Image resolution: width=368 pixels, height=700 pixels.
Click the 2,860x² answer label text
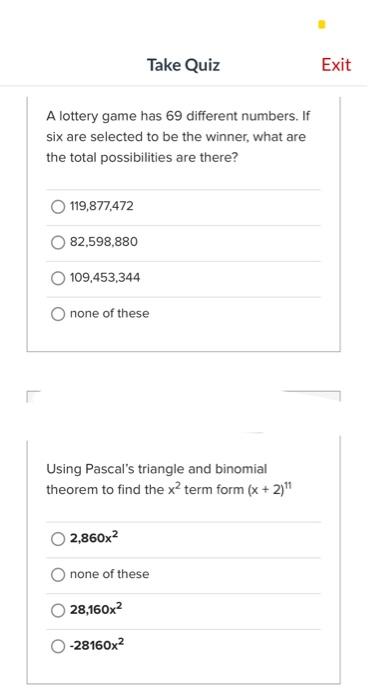pos(94,538)
